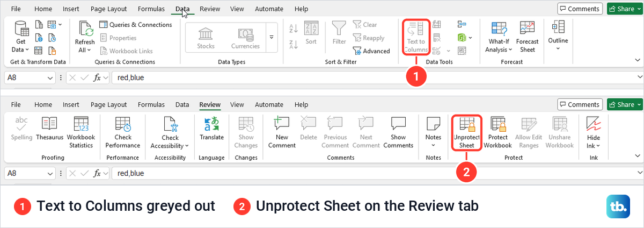Sort A to Z ascending icon

point(294,28)
